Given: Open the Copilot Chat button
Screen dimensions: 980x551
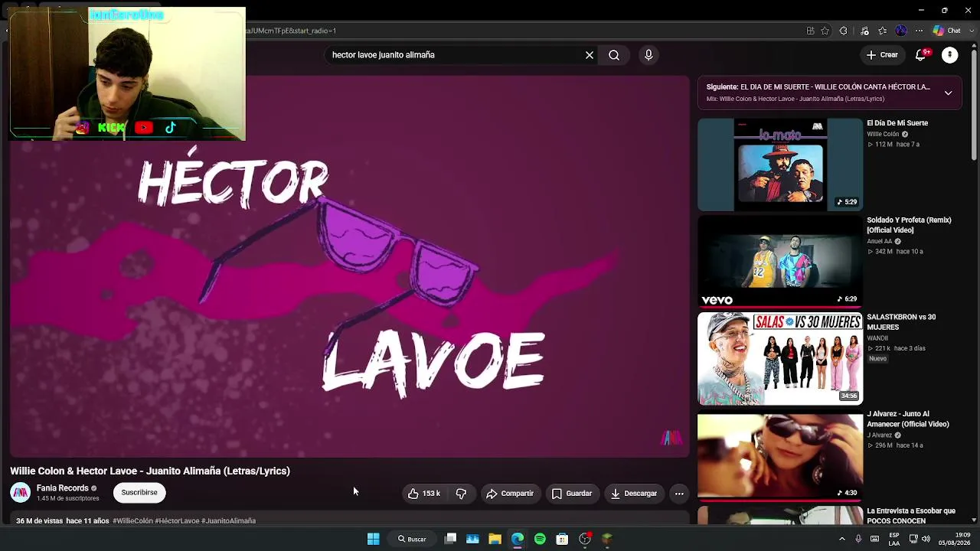Looking at the screenshot, I should pos(947,31).
